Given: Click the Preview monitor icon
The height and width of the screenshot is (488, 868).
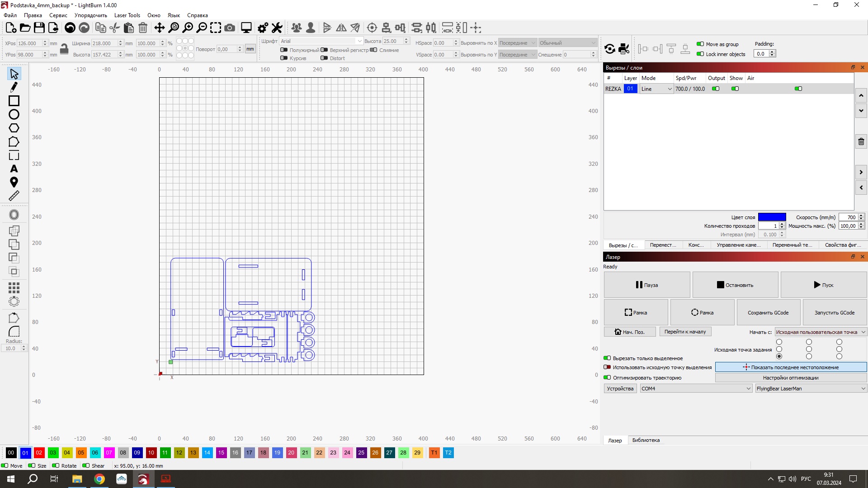Looking at the screenshot, I should coord(246,28).
